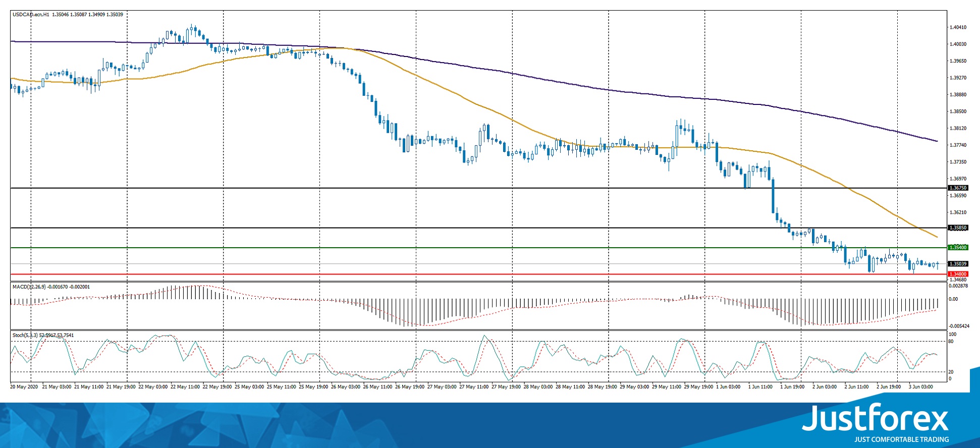This screenshot has width=980, height=448.
Task: Click the 1.40030 price axis label
Action: [x=958, y=44]
